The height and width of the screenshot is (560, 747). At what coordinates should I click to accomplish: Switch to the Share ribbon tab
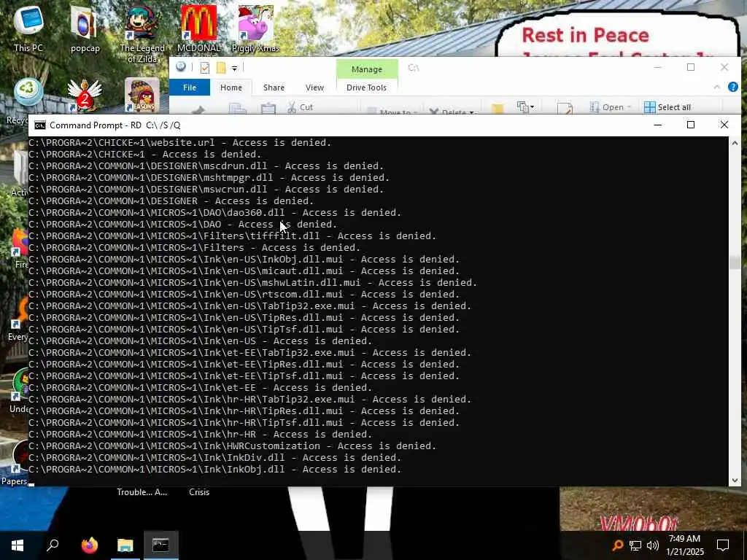pyautogui.click(x=274, y=87)
